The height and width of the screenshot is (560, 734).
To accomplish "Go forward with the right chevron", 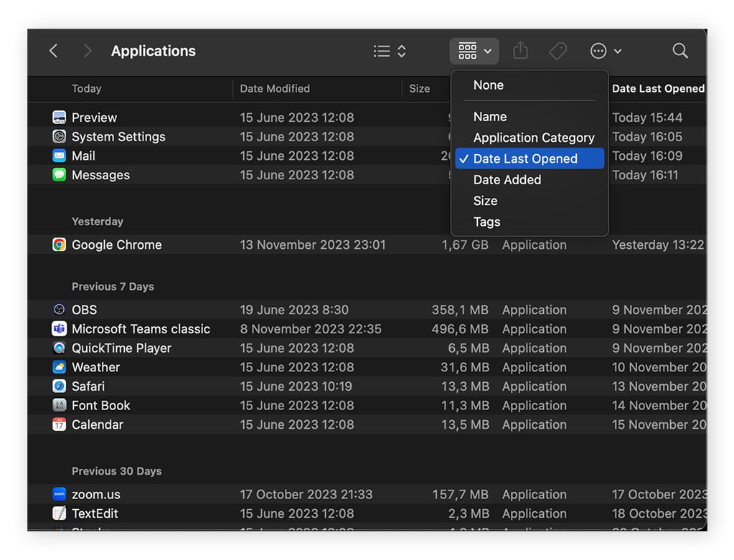I will pyautogui.click(x=87, y=50).
